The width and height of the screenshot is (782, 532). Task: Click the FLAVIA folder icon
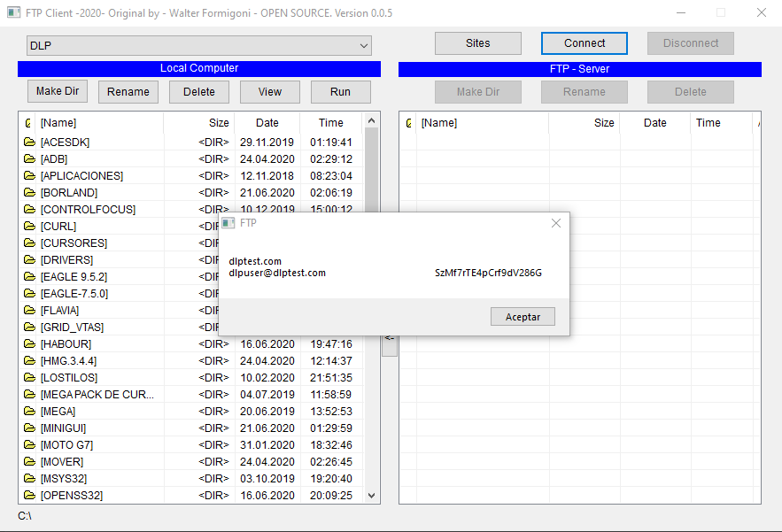point(29,310)
